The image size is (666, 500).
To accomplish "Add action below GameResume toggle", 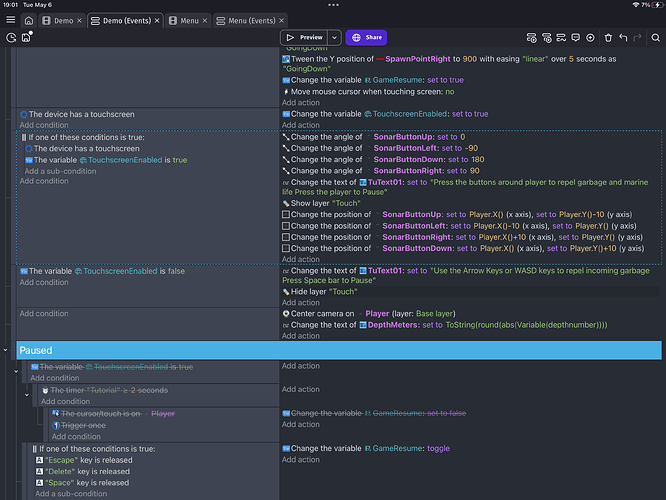I will [301, 460].
